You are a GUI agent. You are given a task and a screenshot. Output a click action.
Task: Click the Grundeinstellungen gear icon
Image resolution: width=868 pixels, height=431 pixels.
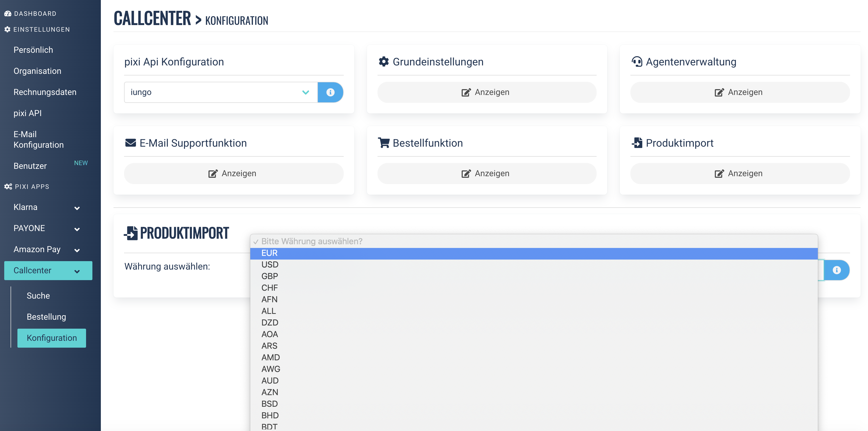coord(384,62)
